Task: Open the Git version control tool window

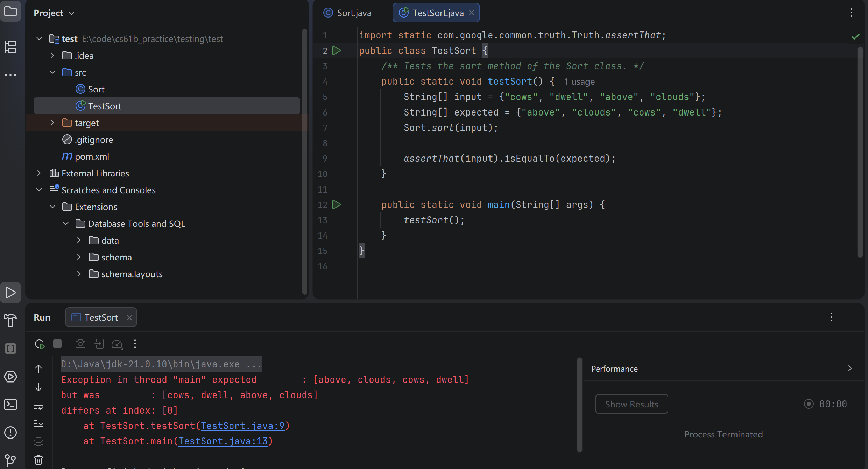Action: [10, 460]
